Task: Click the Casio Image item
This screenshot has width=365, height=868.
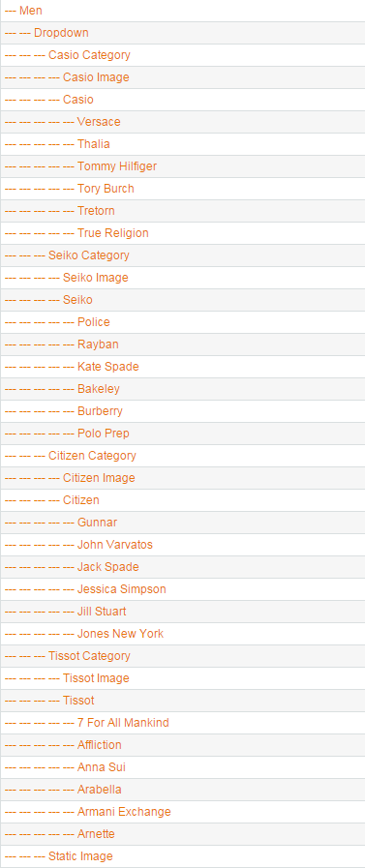Action: pos(96,77)
